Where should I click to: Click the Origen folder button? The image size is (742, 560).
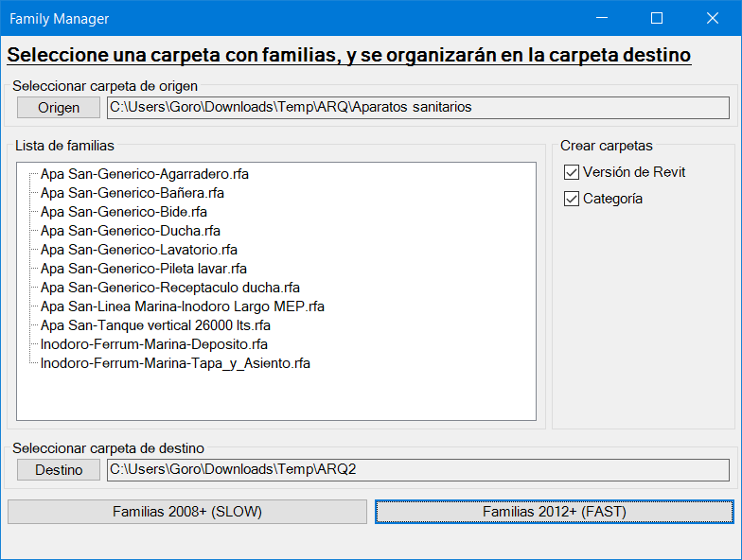(59, 108)
